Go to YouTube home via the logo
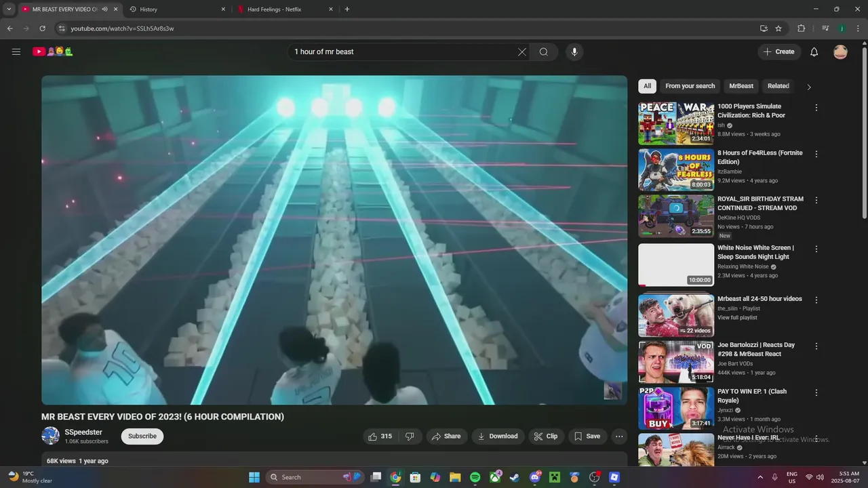Viewport: 868px width, 488px height. [52, 52]
